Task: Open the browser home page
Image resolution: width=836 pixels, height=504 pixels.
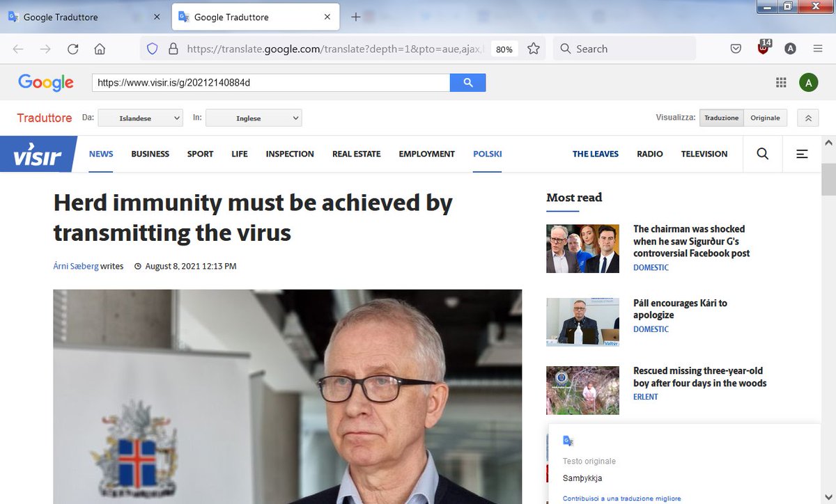Action: [100, 49]
